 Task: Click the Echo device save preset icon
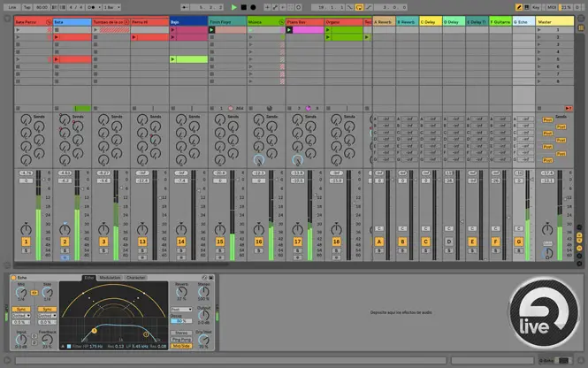click(x=210, y=278)
